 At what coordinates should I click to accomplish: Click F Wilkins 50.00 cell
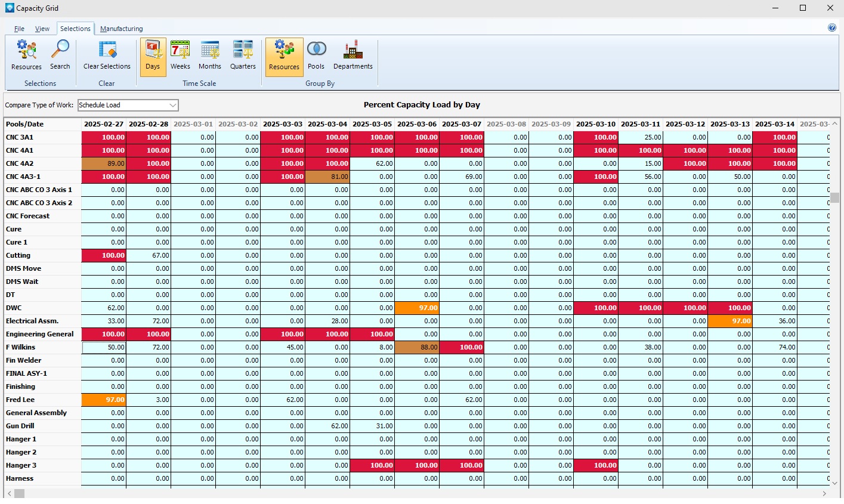104,347
